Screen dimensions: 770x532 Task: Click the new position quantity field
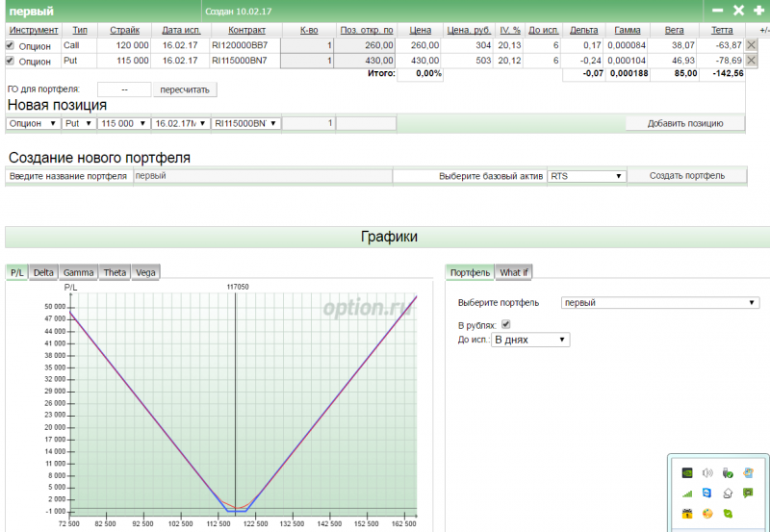click(308, 124)
